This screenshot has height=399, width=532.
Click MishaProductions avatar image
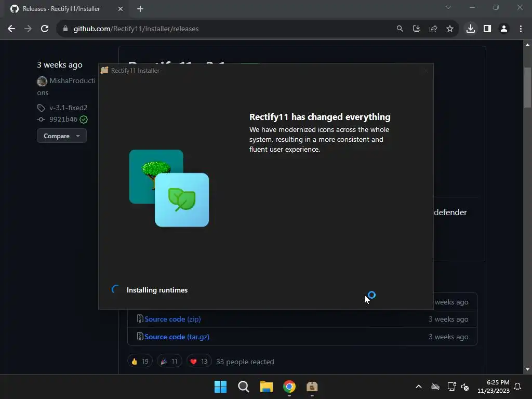pyautogui.click(x=42, y=81)
